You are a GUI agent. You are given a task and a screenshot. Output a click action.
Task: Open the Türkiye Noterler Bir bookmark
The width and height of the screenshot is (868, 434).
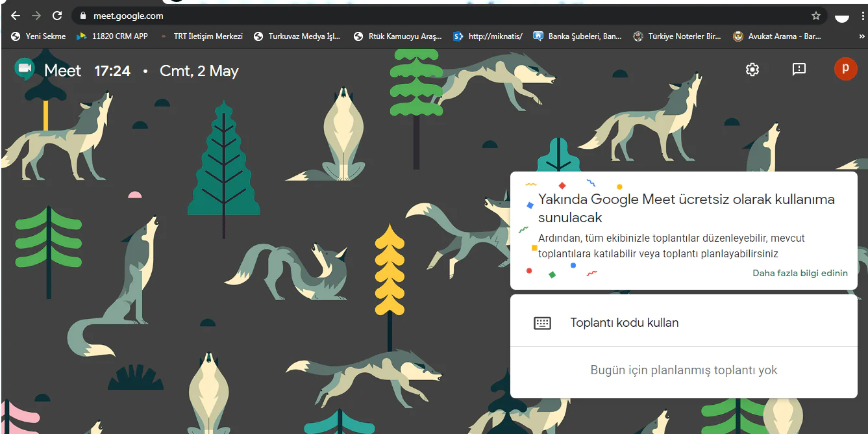pyautogui.click(x=677, y=36)
